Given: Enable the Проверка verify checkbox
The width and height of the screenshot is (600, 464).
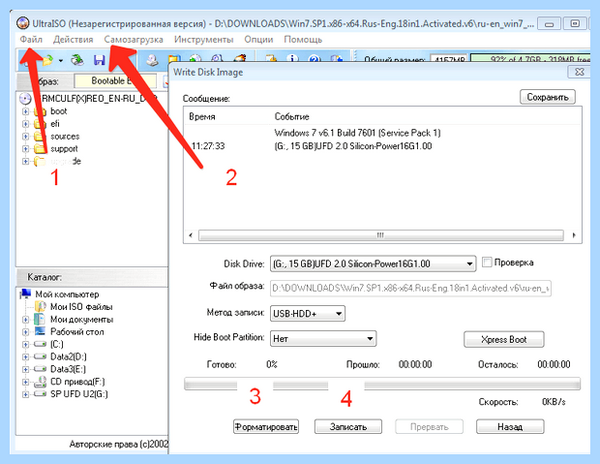Looking at the screenshot, I should [487, 262].
